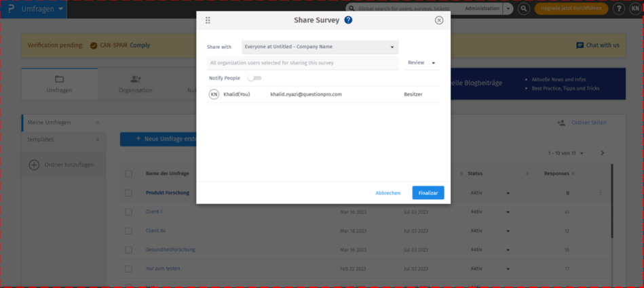Open Aktiv status dropdown for GesundheitForschung
The image size is (644, 288).
[508, 250]
